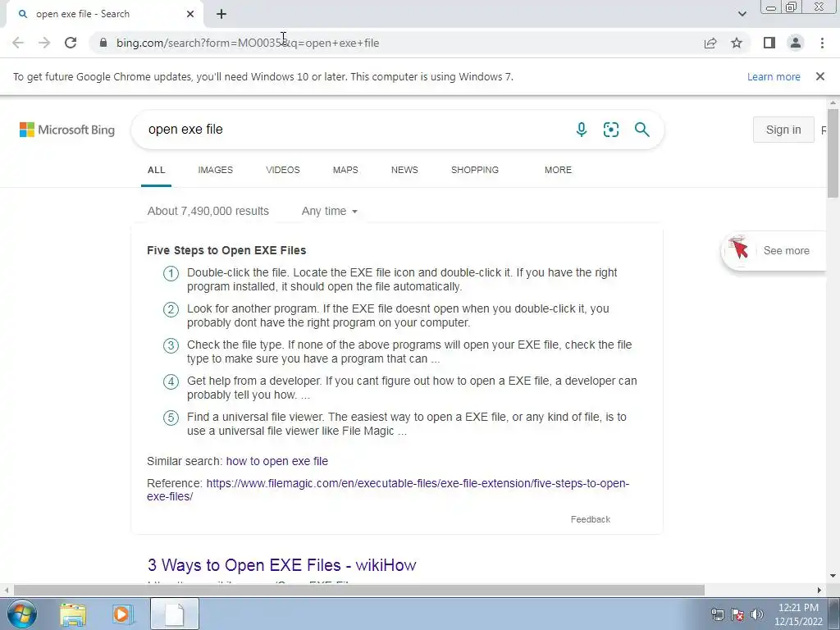This screenshot has height=630, width=840.
Task: Click 'About 7,490,000 results' text
Action: (208, 211)
